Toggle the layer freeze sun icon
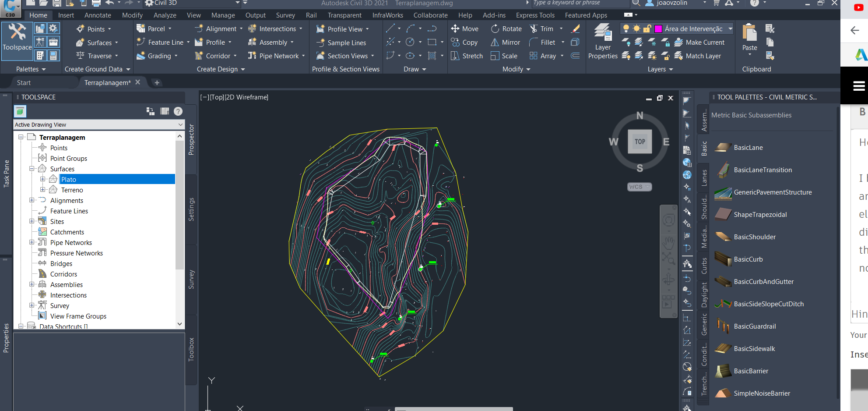The image size is (868, 411). pos(636,28)
